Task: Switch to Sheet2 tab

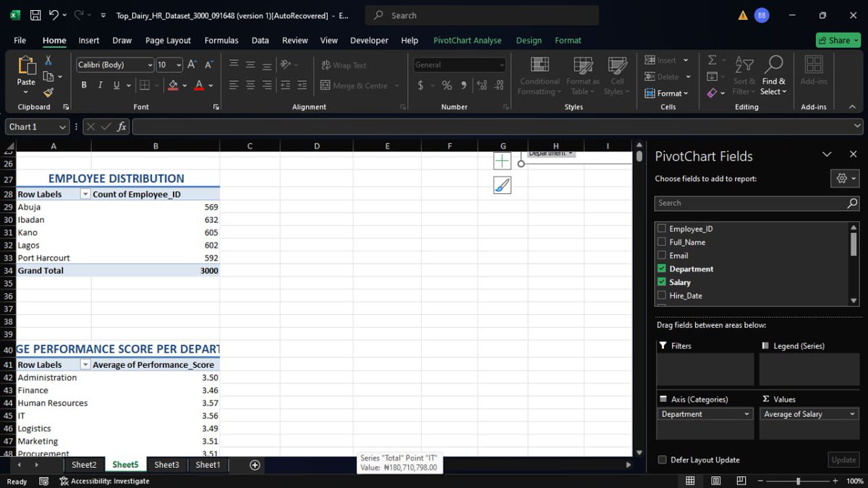Action: tap(84, 465)
